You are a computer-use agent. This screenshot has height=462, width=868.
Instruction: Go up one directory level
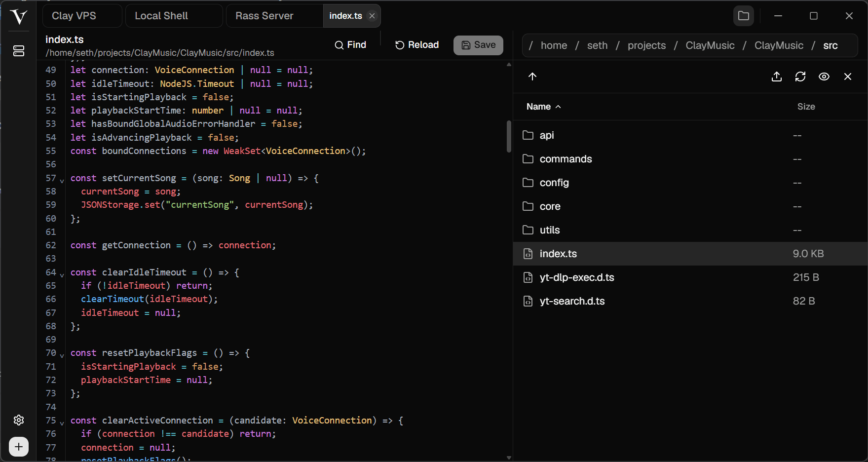[x=532, y=77]
